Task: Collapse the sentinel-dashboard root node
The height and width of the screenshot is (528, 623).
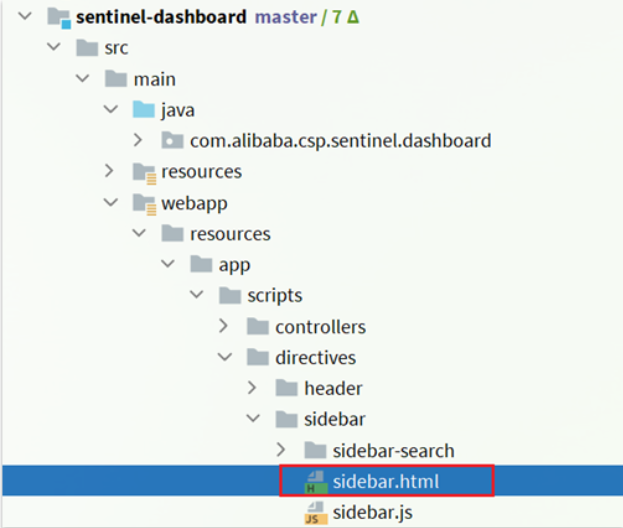Action: (25, 17)
